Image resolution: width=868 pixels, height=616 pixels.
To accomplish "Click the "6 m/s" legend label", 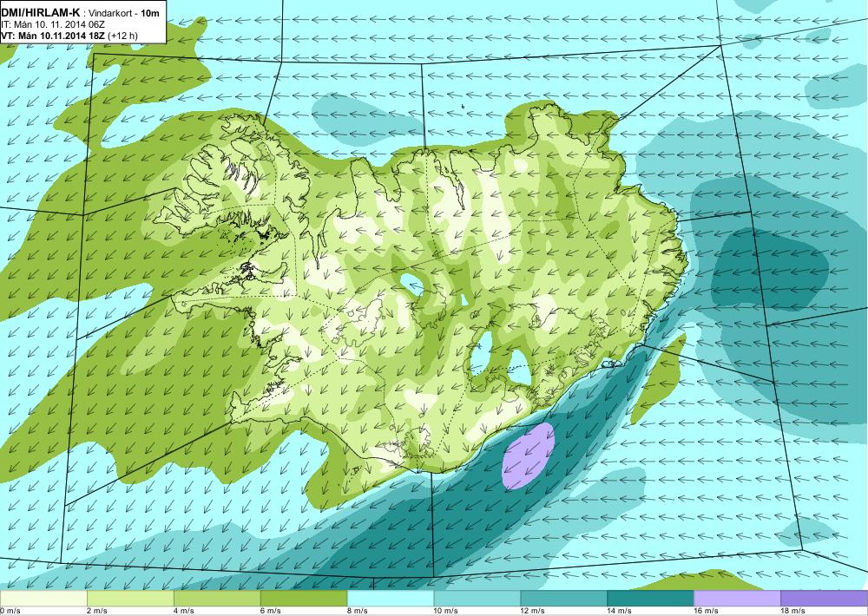I will 271,611.
